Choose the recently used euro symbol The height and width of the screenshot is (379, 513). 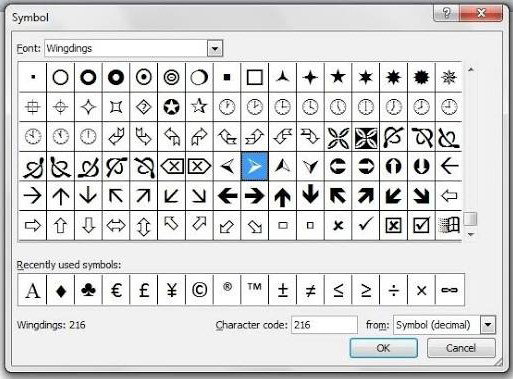[x=116, y=290]
